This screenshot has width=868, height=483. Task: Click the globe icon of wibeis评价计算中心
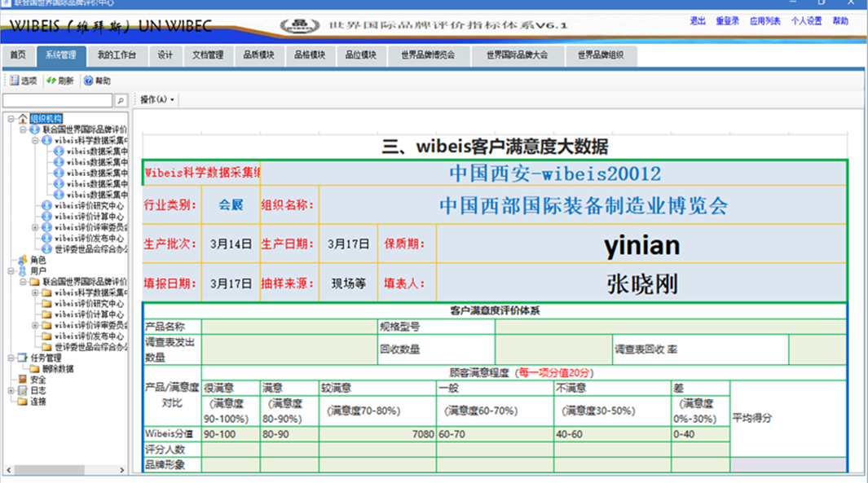coord(47,217)
